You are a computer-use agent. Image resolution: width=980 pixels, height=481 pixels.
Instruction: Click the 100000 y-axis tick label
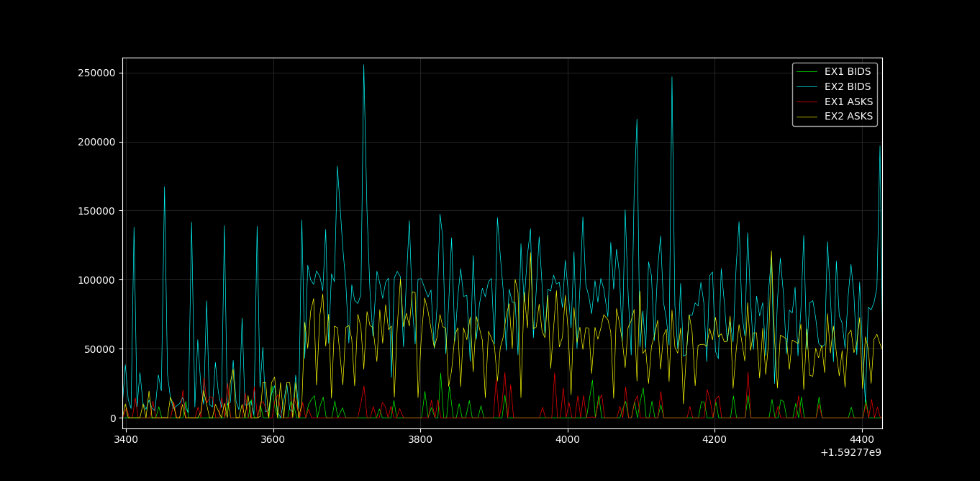[98, 280]
